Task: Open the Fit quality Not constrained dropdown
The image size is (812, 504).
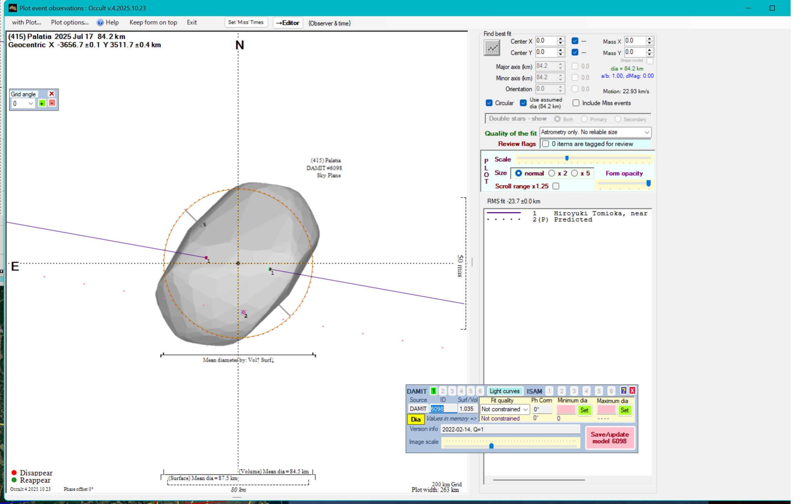Action: point(525,410)
